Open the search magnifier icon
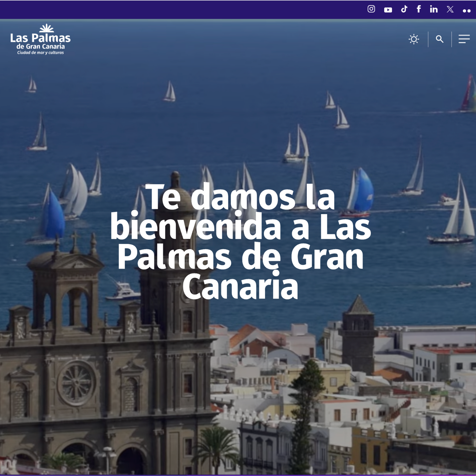Viewport: 476px width, 476px height. [x=440, y=39]
